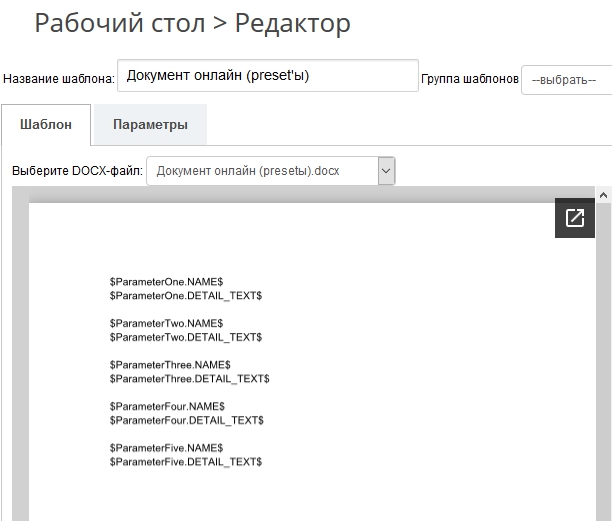Image resolution: width=612 pixels, height=521 pixels.
Task: Open document preview in new window
Action: (x=574, y=218)
